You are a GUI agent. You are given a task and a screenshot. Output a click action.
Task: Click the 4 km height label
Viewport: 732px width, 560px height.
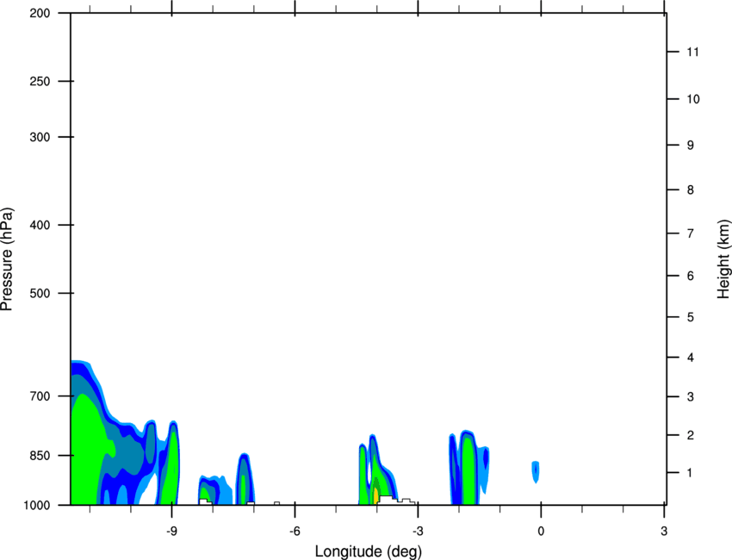(x=691, y=358)
